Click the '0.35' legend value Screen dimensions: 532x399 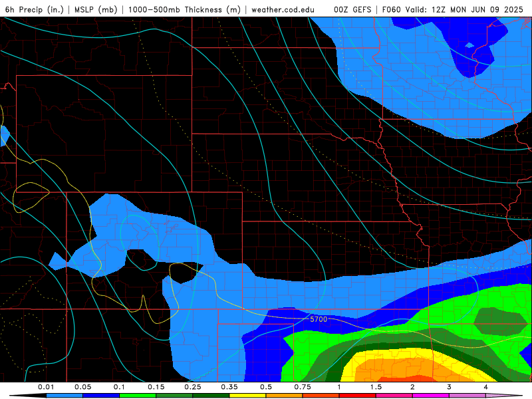(229, 387)
